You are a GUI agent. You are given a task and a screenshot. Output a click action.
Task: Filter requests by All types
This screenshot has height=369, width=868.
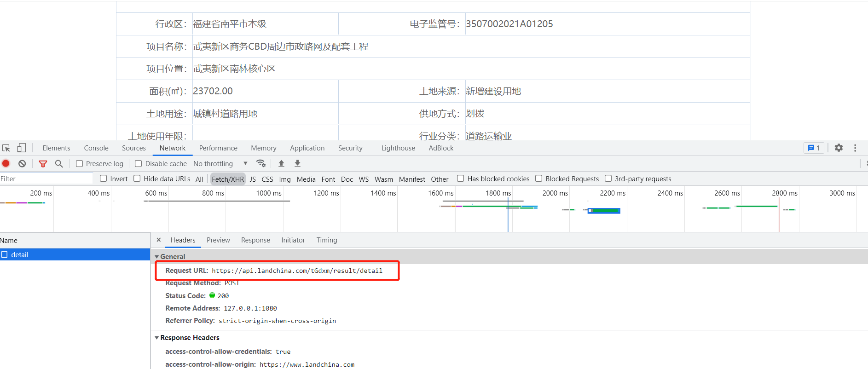(199, 179)
